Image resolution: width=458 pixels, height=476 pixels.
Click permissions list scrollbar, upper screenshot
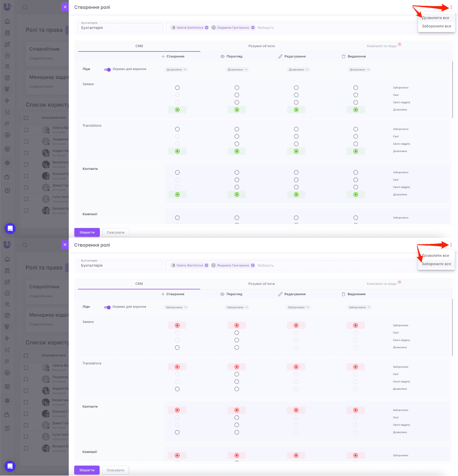click(x=452, y=90)
